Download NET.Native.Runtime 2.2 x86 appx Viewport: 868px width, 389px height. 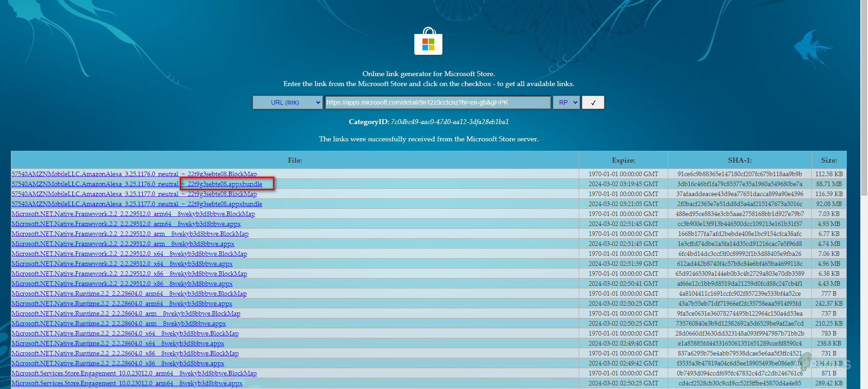118,363
